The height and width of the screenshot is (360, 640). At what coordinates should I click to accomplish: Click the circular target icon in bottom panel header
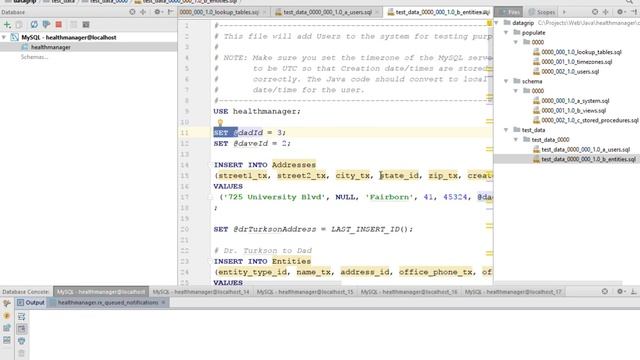pos(605,291)
